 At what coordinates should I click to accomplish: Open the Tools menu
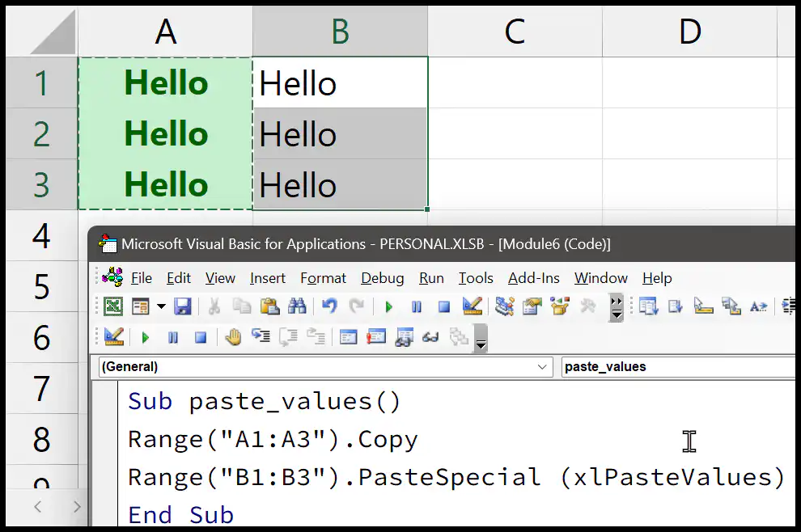[476, 278]
